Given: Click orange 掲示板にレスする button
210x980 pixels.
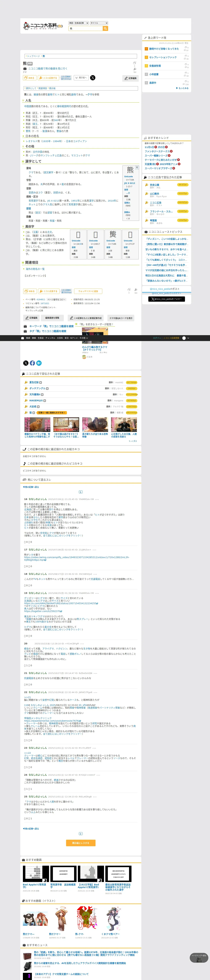Looking at the screenshot, I should (81, 843).
